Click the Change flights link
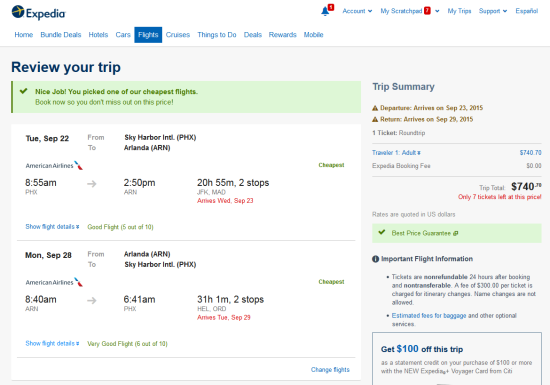550x385 pixels. click(x=330, y=370)
